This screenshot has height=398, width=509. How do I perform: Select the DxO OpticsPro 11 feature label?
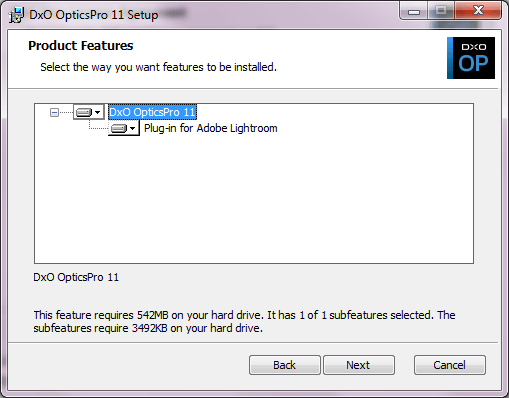[x=152, y=112]
